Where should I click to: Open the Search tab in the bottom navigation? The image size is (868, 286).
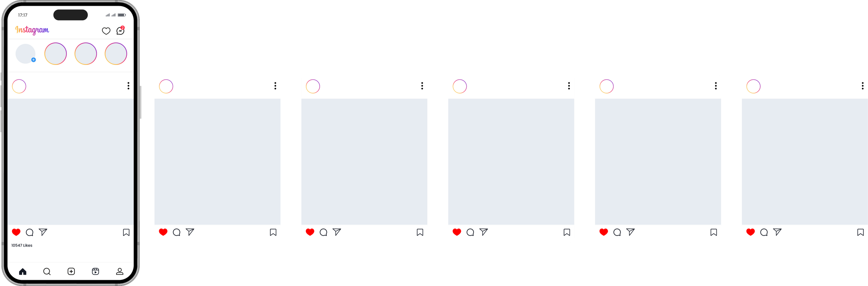[47, 271]
